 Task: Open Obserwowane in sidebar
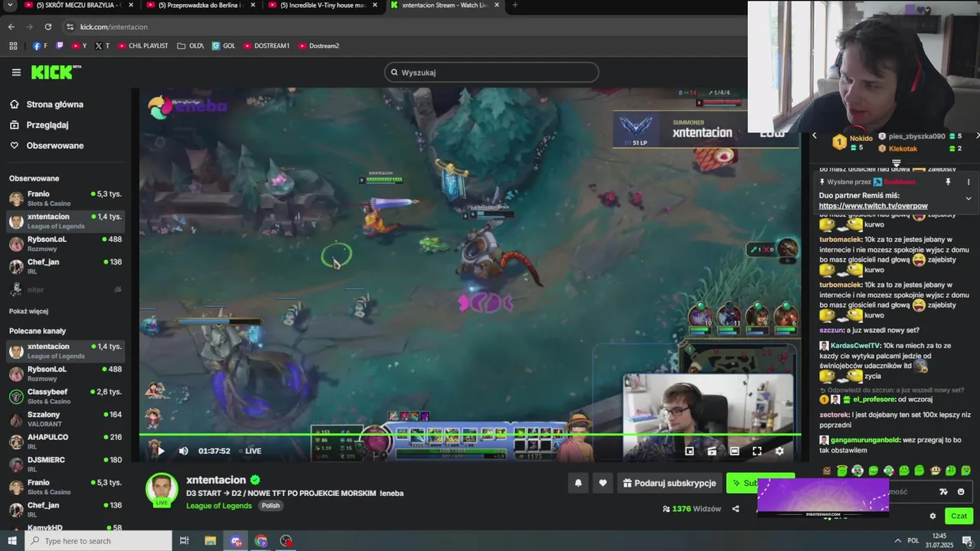point(47,145)
